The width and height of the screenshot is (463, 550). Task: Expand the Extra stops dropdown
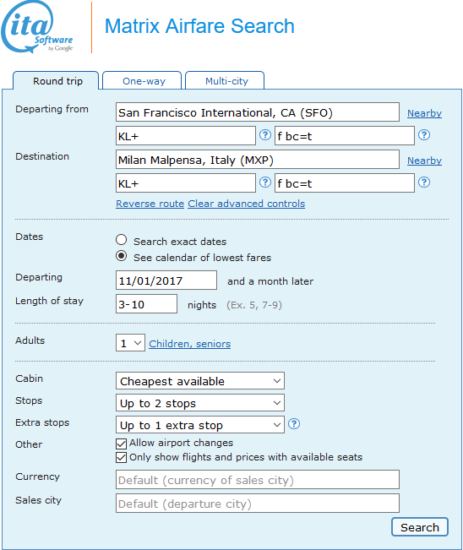[x=200, y=425]
